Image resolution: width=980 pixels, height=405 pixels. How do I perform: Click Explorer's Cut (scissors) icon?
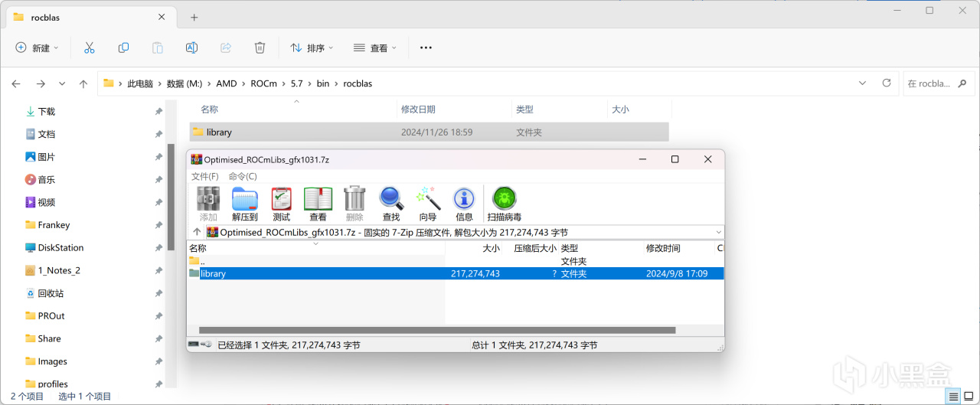pos(89,47)
